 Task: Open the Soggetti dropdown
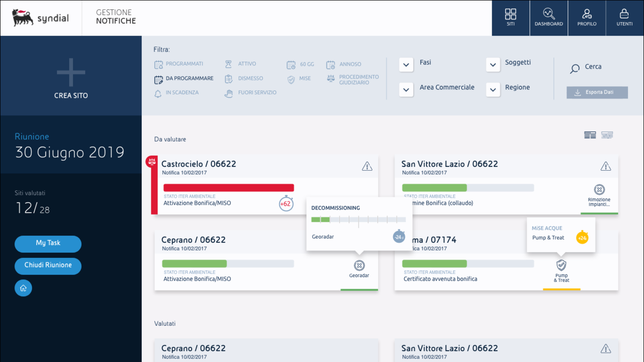point(493,65)
